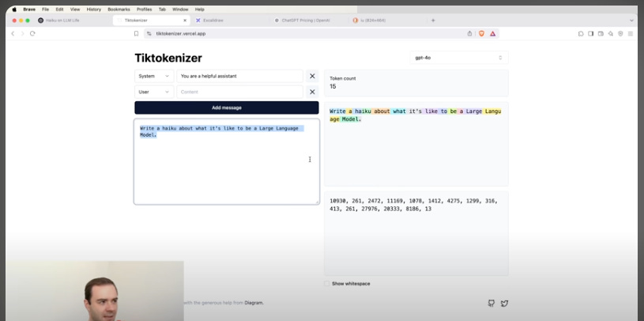This screenshot has width=644, height=321.
Task: Open the User role dropdown
Action: (153, 92)
